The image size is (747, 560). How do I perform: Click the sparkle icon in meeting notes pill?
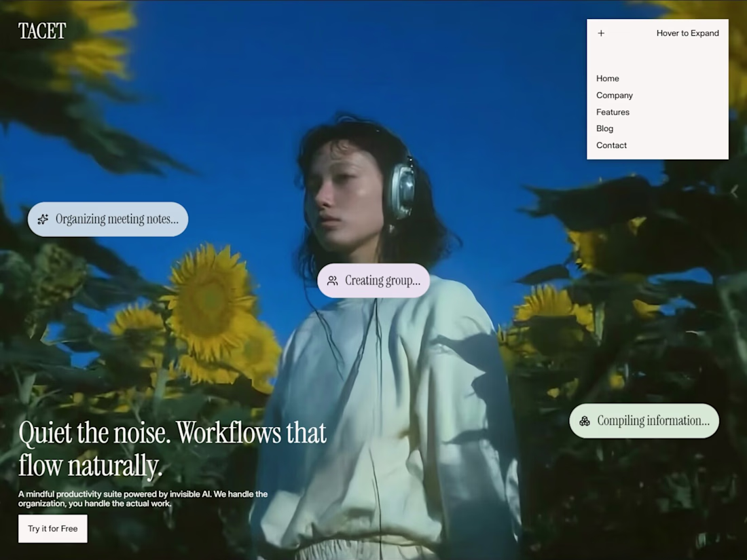(43, 219)
